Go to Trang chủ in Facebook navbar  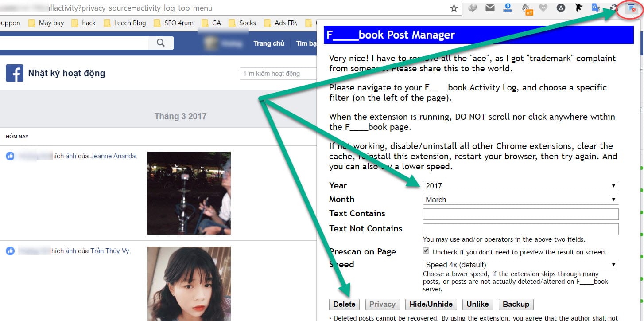pos(269,43)
